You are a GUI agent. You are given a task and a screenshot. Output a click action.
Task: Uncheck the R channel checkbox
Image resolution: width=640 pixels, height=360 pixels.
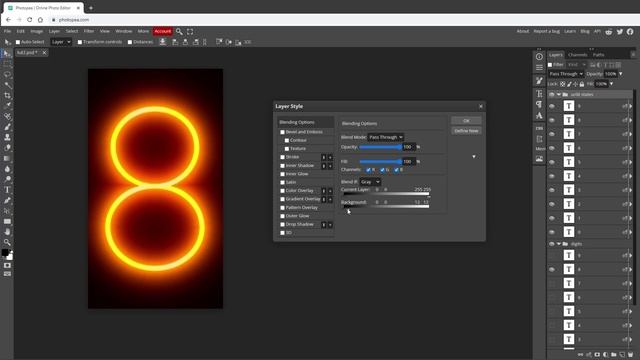coord(369,170)
